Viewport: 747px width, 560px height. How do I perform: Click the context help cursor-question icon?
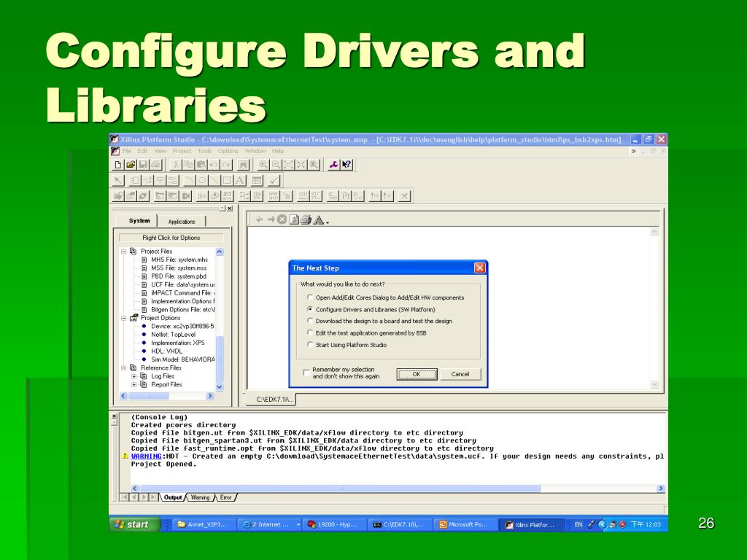tap(347, 165)
